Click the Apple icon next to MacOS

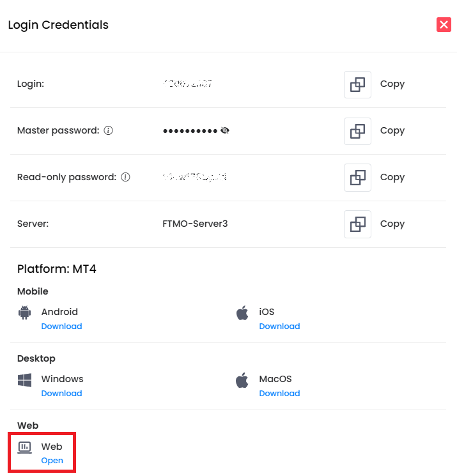(x=242, y=380)
